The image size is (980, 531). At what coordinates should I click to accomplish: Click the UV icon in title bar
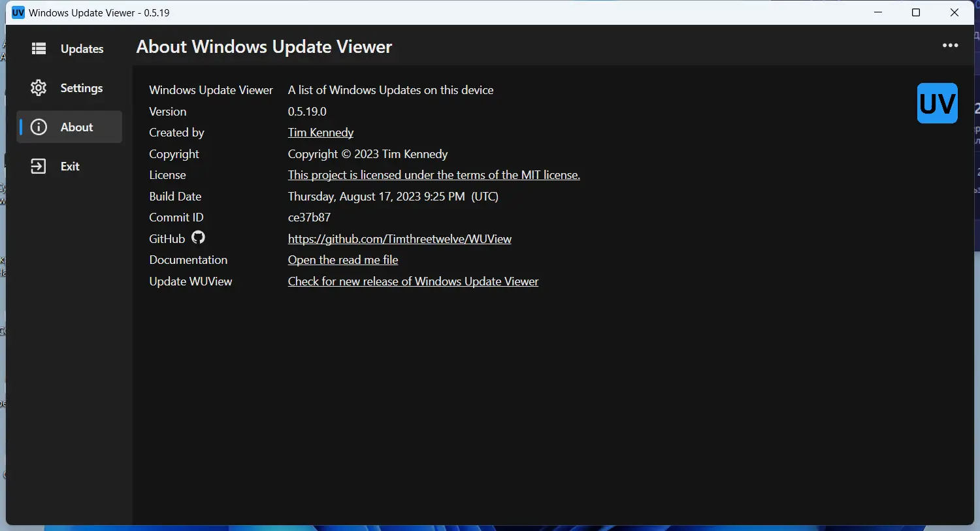coord(18,12)
